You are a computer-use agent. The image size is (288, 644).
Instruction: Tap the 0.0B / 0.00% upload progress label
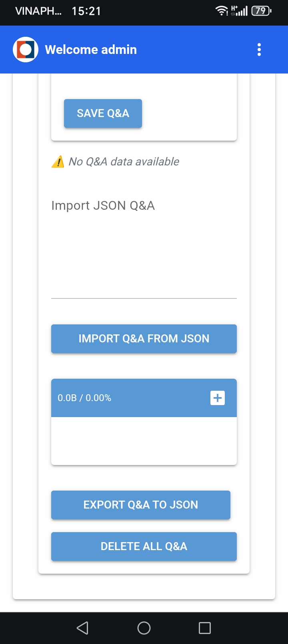coord(84,398)
